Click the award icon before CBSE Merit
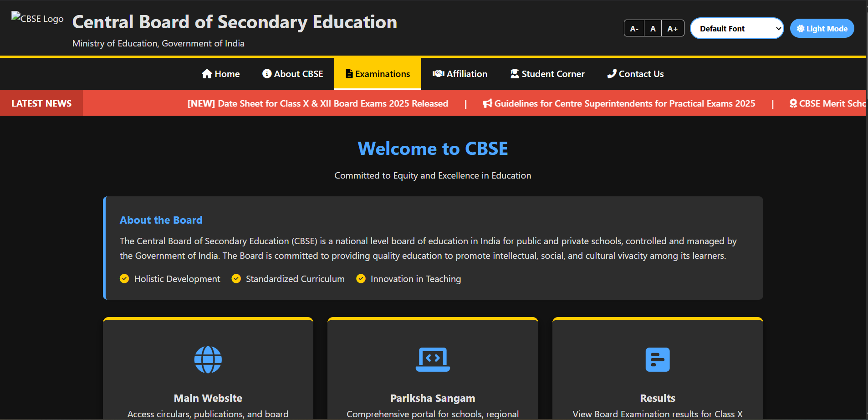 pyautogui.click(x=793, y=103)
